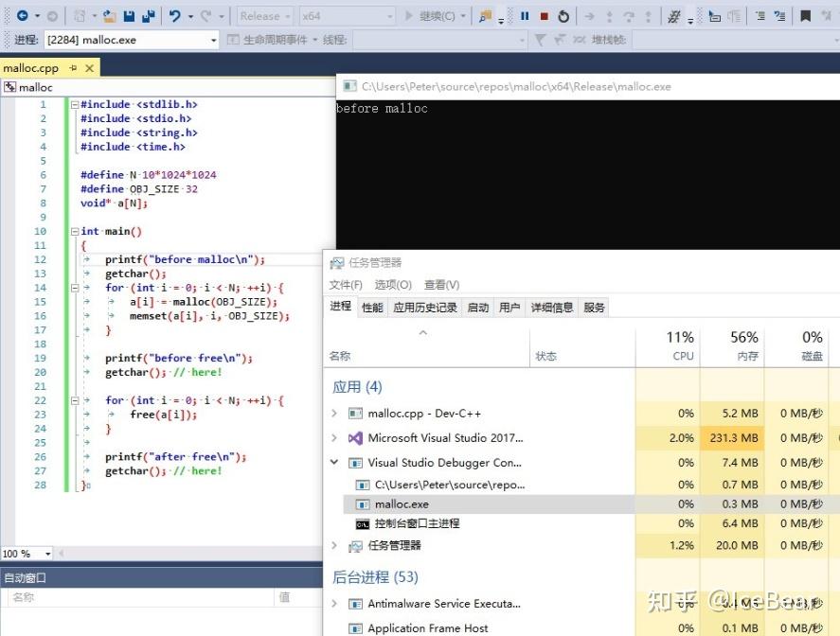Viewport: 840px width, 636px height.
Task: Select the 进程 tab in Task Manager
Action: tap(341, 307)
